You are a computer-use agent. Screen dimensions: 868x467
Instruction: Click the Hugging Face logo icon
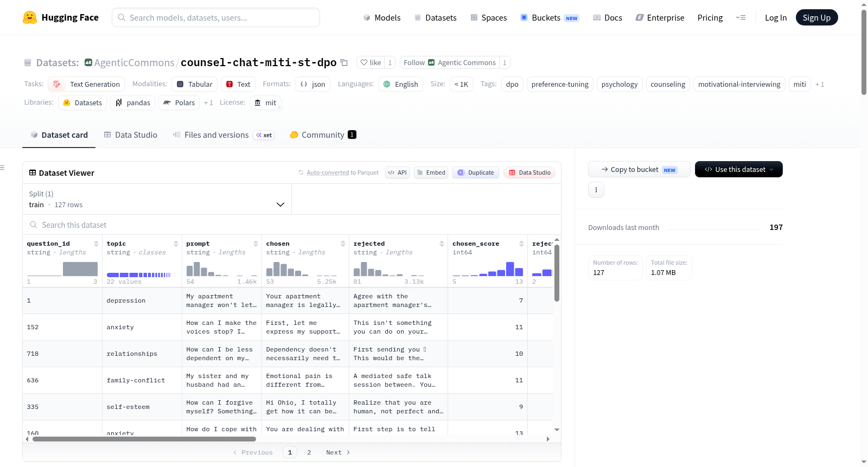pyautogui.click(x=30, y=17)
